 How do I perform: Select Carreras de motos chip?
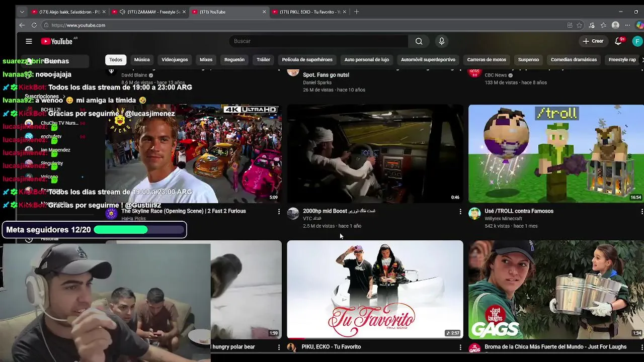click(487, 60)
